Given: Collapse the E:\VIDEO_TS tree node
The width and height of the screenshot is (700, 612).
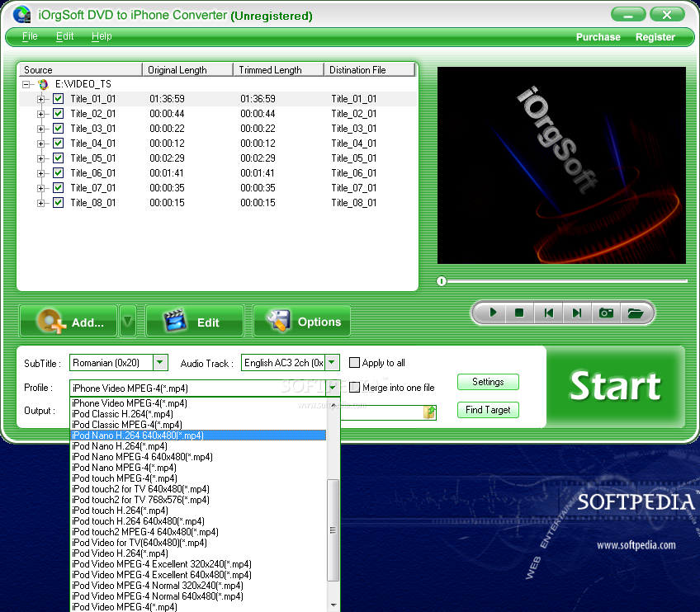Looking at the screenshot, I should [26, 84].
